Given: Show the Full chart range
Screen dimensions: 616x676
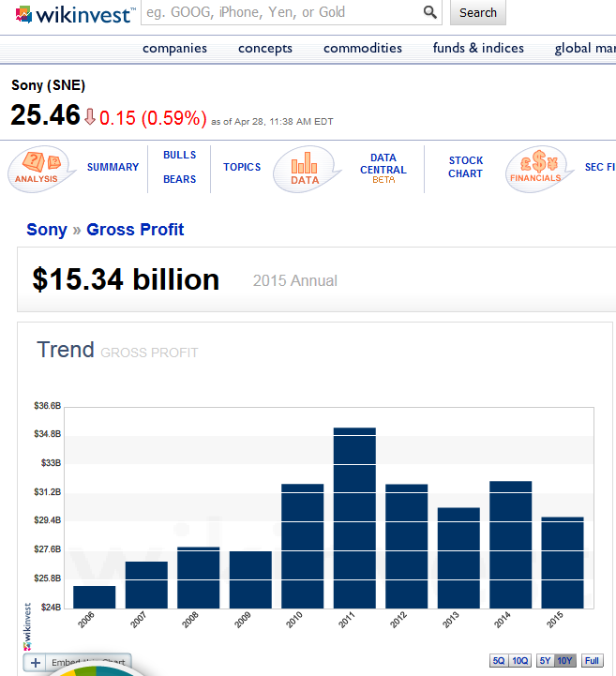Looking at the screenshot, I should (592, 661).
